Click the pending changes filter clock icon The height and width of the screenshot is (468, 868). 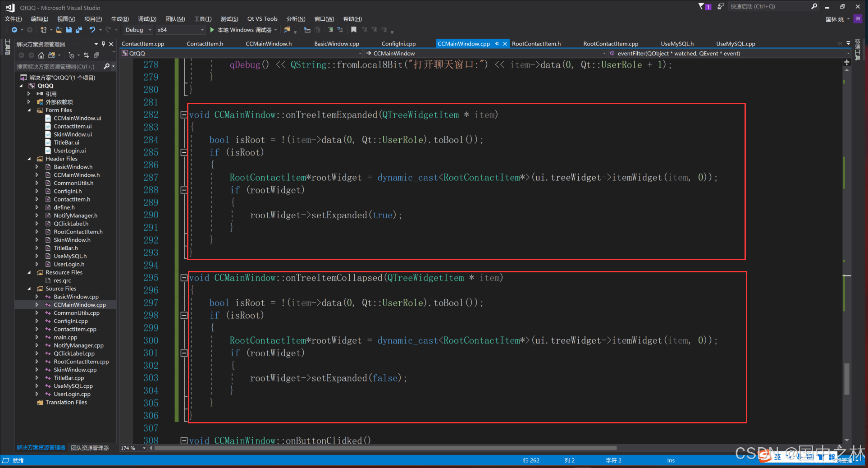click(x=71, y=55)
